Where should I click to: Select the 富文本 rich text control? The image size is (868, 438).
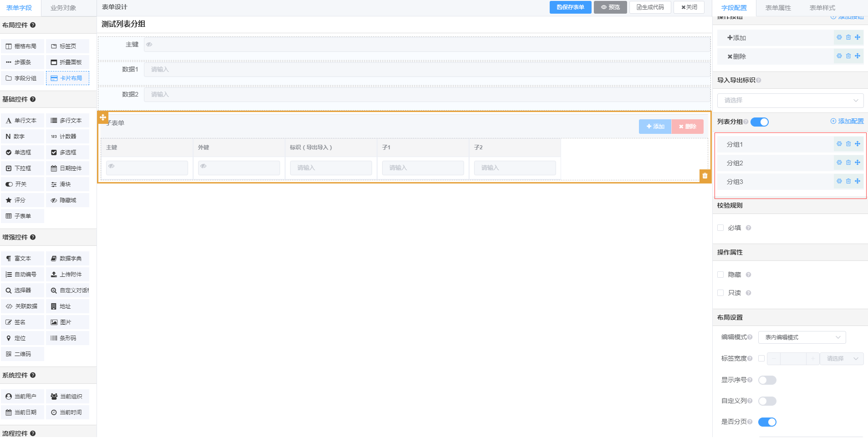point(22,259)
